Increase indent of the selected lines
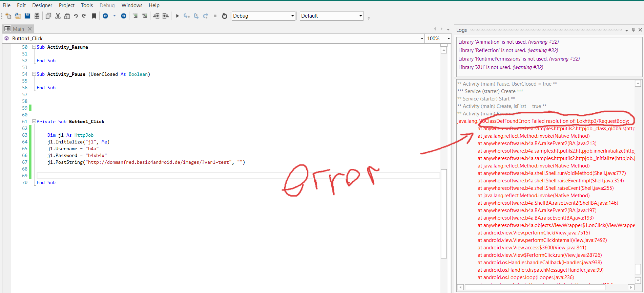 coord(166,16)
